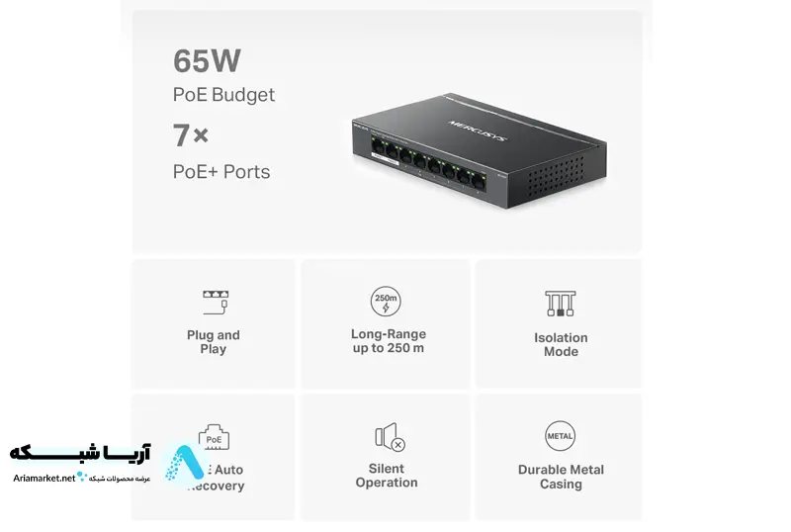The height and width of the screenshot is (532, 791).
Task: Click the Durable Metal Casing label
Action: point(561,477)
